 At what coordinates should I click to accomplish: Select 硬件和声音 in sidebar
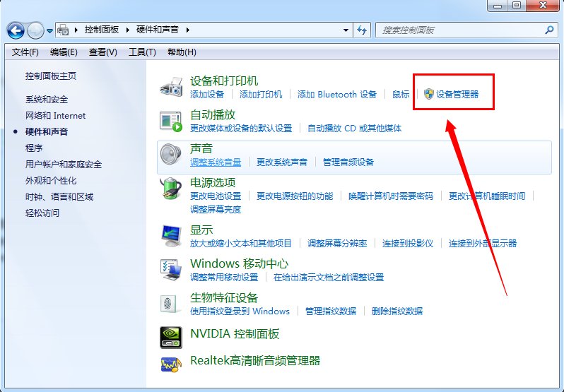[47, 131]
